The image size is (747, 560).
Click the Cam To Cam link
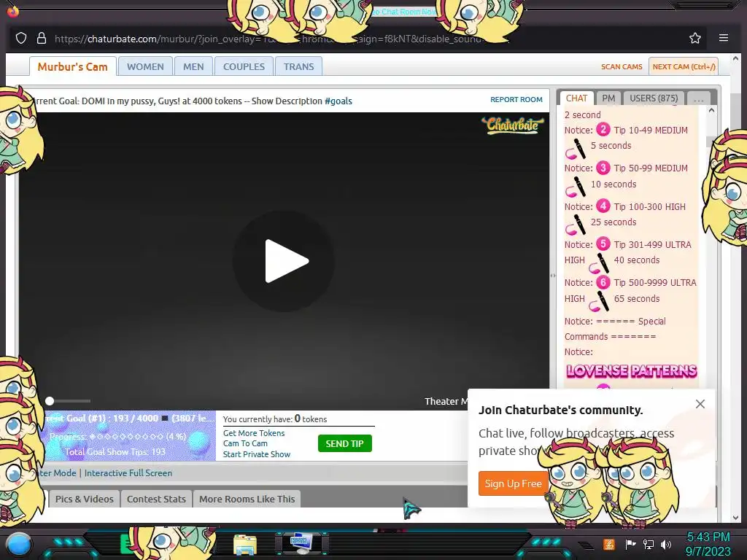pos(245,443)
